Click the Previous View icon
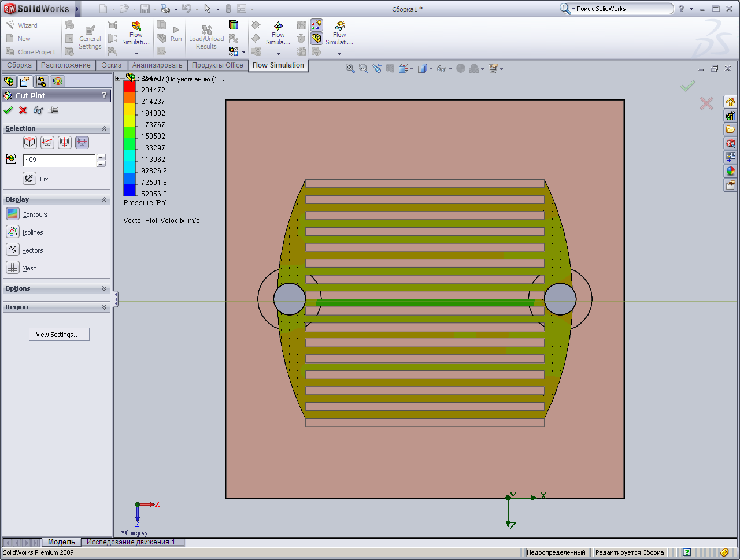This screenshot has height=560, width=740. (377, 68)
